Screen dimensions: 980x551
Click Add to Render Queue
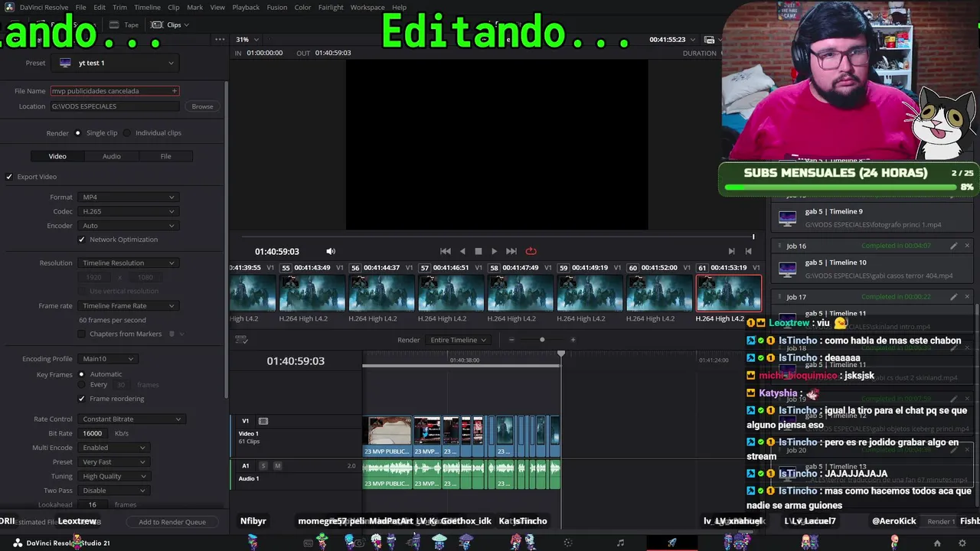[172, 522]
